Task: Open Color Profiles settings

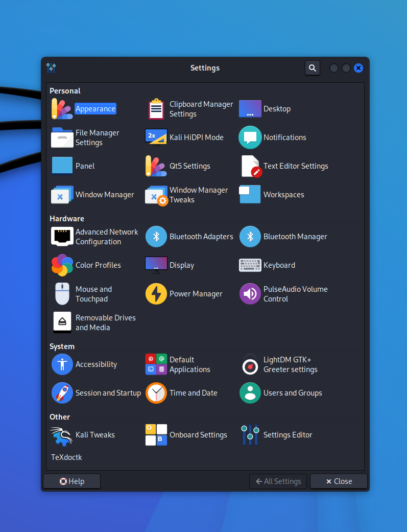Action: tap(62, 265)
